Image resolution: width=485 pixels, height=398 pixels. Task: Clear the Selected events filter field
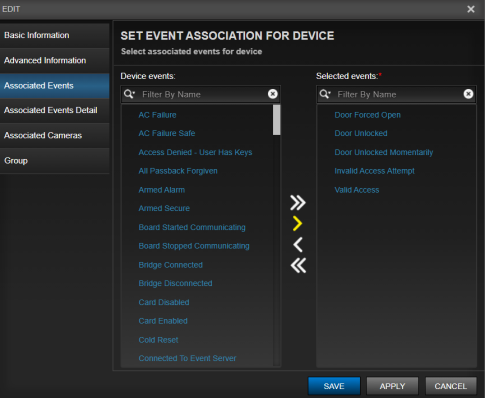(468, 94)
